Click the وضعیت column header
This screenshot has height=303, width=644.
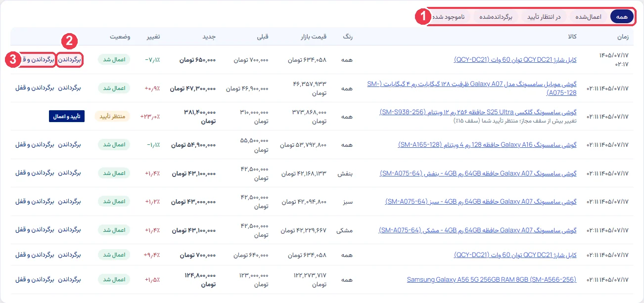pos(120,37)
